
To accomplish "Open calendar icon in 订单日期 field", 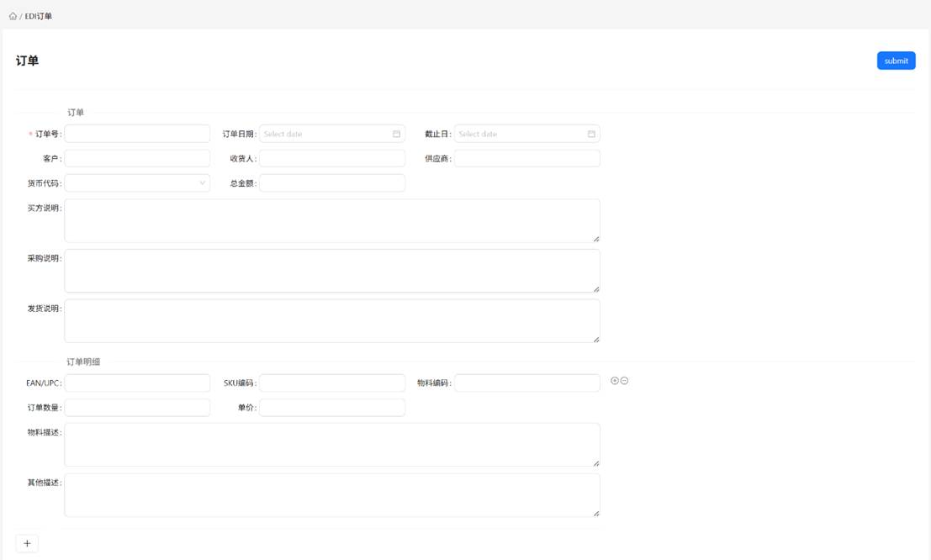I will [x=396, y=134].
